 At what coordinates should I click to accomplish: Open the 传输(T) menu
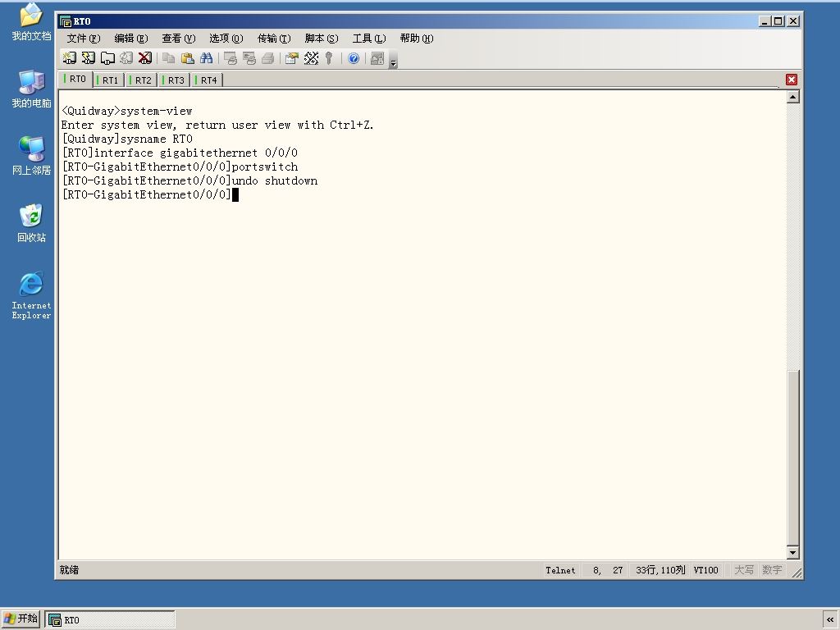[274, 39]
